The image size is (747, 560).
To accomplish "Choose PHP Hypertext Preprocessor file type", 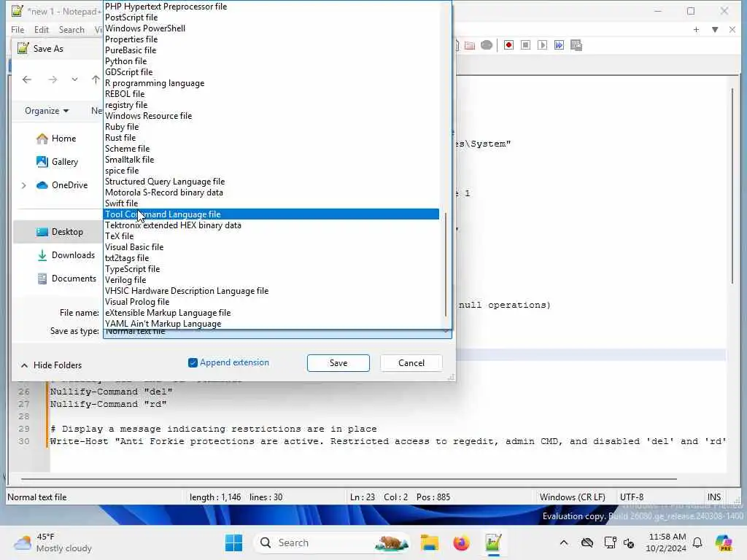I will [271, 7].
